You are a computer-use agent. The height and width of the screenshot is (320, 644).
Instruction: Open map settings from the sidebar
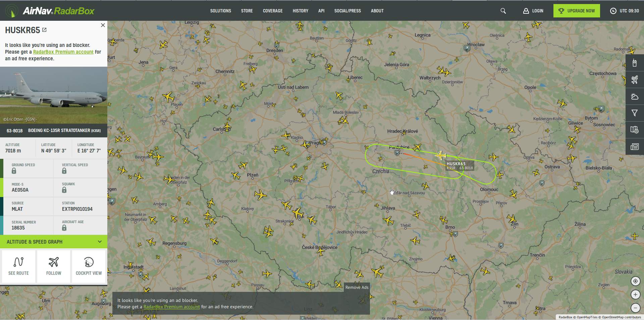tap(634, 130)
